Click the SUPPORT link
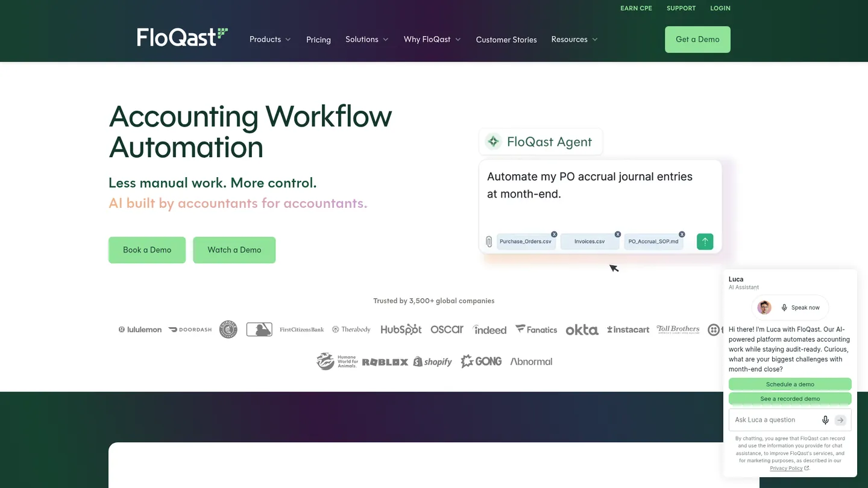Viewport: 868px width, 488px height. [x=681, y=8]
